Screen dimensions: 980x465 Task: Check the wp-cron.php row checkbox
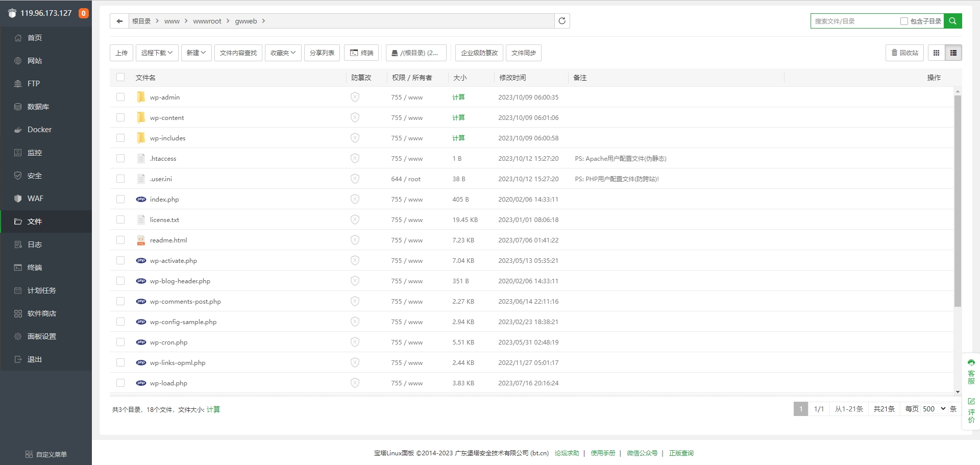[x=120, y=342]
